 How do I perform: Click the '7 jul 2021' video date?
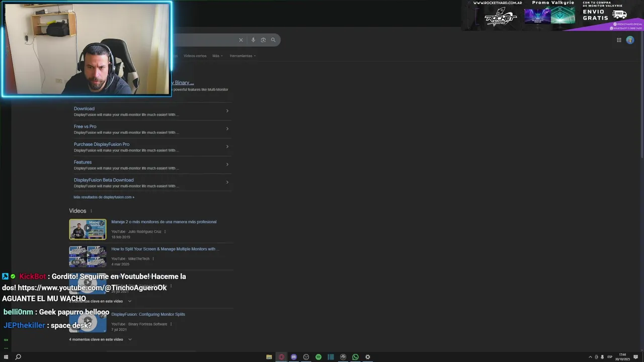119,330
